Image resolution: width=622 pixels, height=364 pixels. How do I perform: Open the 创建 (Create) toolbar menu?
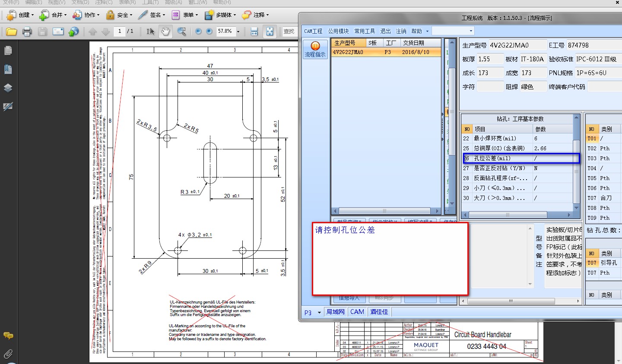coord(20,15)
